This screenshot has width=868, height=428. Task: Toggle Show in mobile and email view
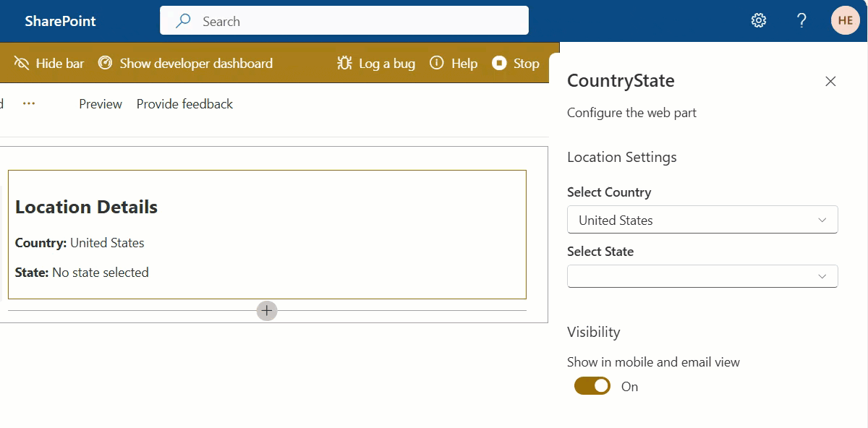pyautogui.click(x=592, y=386)
